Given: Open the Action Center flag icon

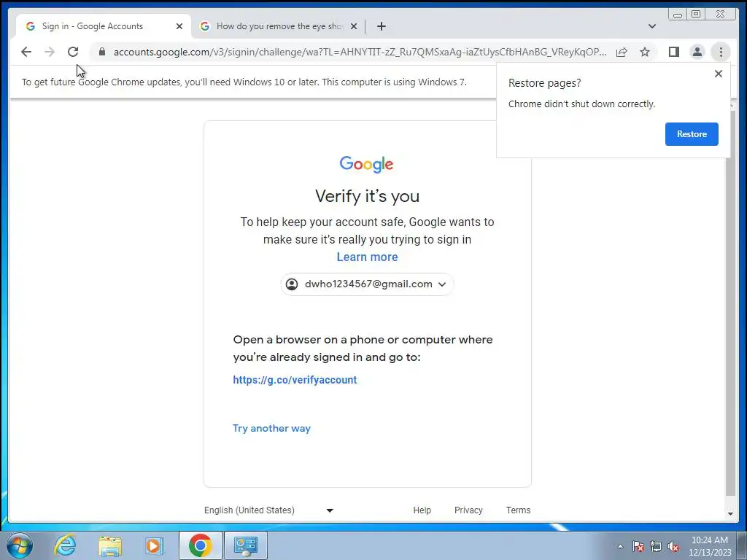Looking at the screenshot, I should [638, 546].
